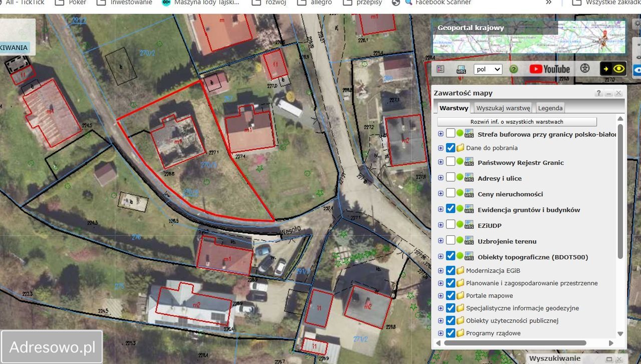Expand the Adresy i ulice node
The width and height of the screenshot is (641, 364).
click(441, 178)
